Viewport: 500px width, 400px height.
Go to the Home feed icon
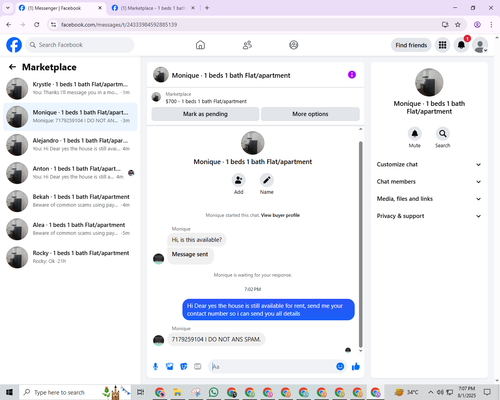[x=200, y=45]
